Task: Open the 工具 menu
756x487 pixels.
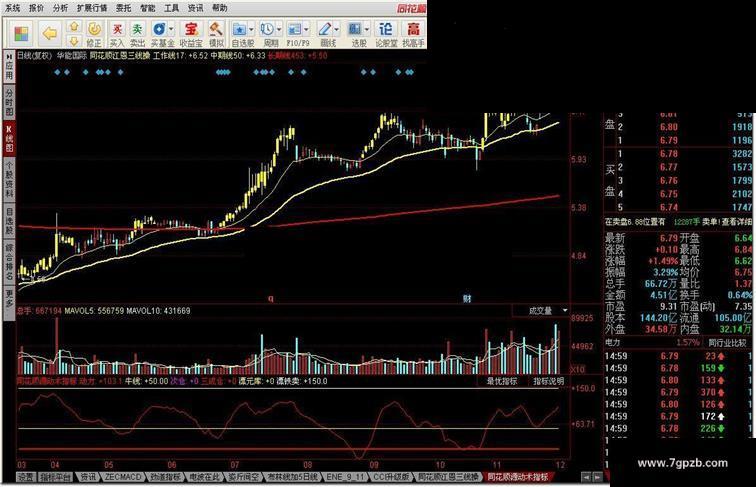Action: [172, 8]
